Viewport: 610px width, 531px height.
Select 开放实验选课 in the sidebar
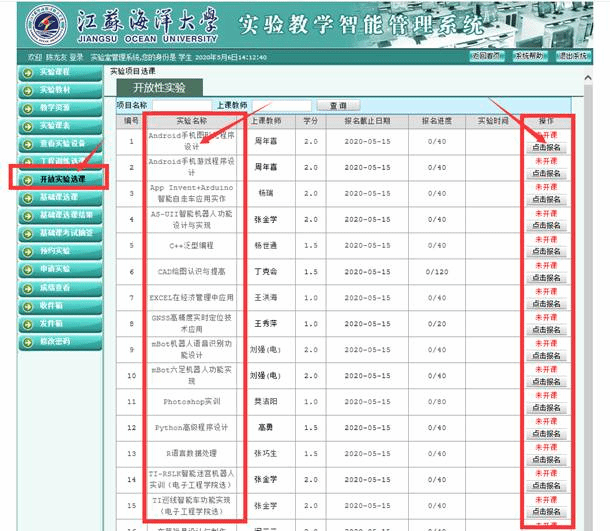point(62,179)
